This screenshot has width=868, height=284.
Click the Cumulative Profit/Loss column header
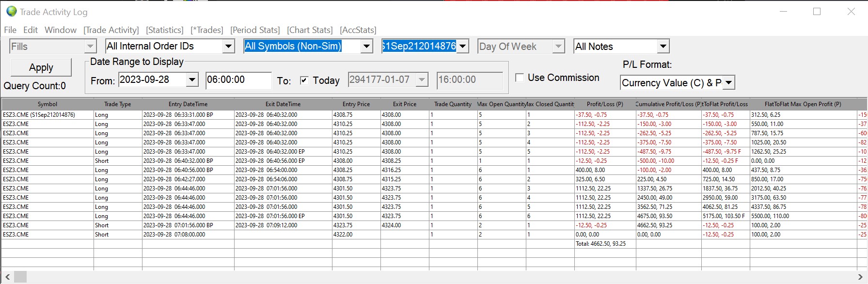669,104
